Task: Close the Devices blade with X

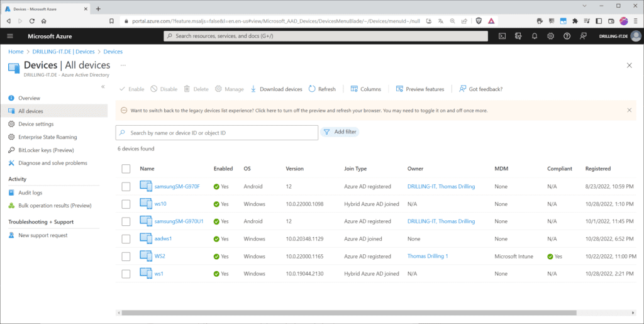Action: pyautogui.click(x=629, y=65)
